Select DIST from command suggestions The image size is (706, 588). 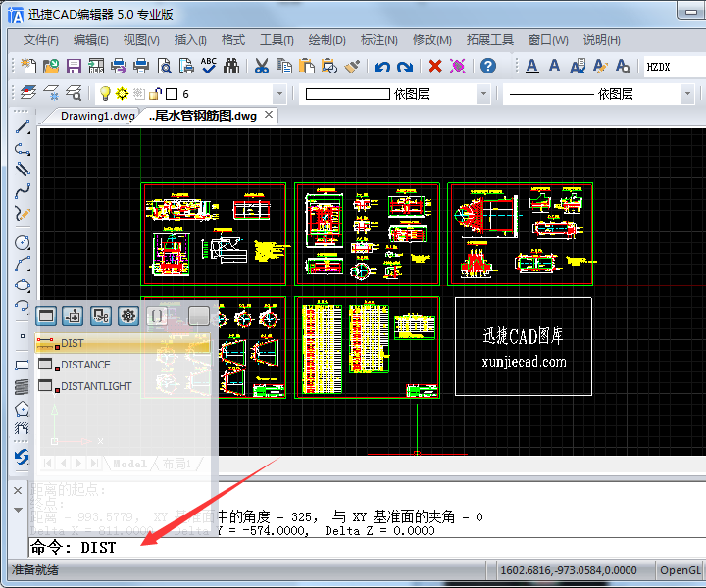click(123, 343)
